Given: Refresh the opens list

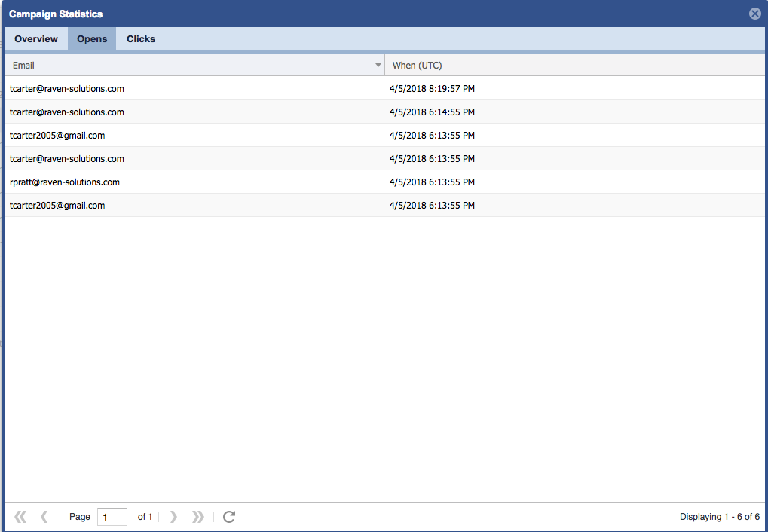Looking at the screenshot, I should [x=229, y=517].
